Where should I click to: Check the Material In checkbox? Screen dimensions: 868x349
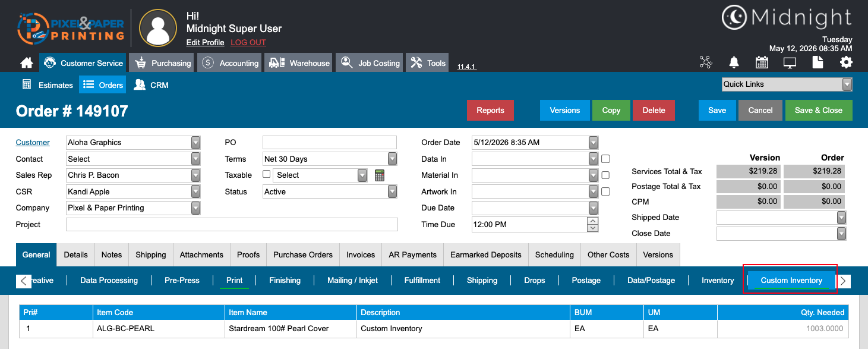pos(605,175)
